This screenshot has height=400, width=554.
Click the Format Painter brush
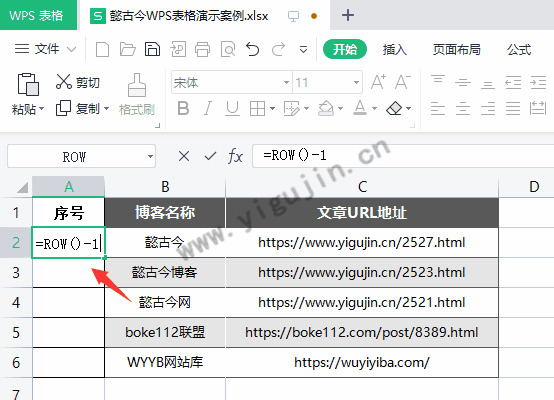(x=137, y=85)
